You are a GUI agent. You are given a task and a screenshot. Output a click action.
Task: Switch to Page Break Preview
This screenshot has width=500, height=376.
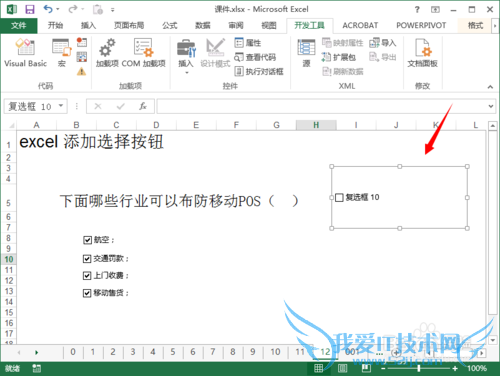(x=366, y=368)
